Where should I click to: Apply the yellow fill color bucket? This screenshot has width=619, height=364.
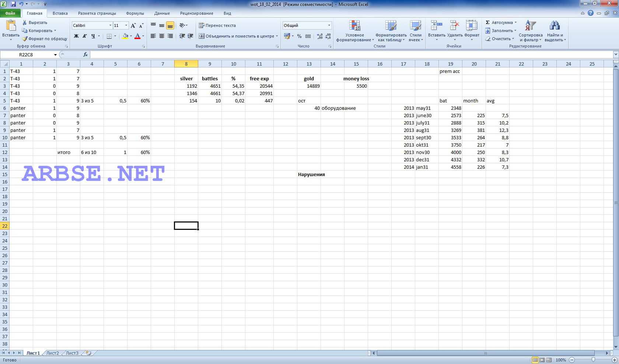click(126, 36)
